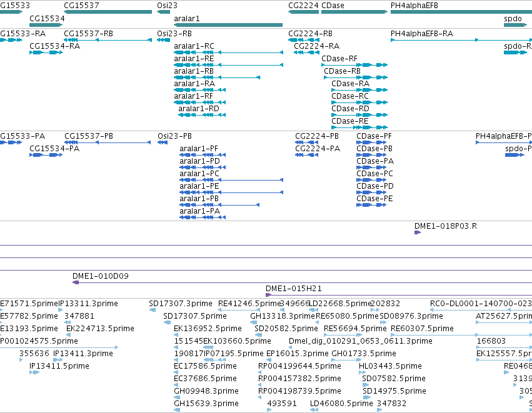Viewport: 532px width, 413px height.
Task: Click the PH4alphaEFB gene label
Action: point(414,6)
